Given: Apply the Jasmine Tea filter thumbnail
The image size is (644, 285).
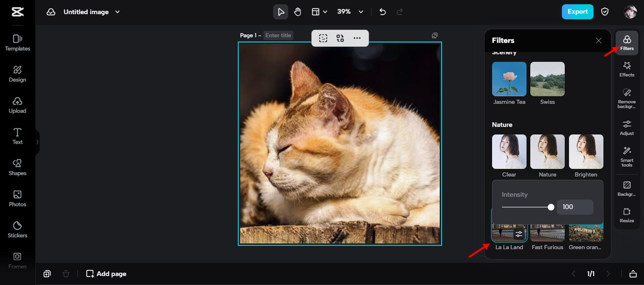Looking at the screenshot, I should click(509, 79).
